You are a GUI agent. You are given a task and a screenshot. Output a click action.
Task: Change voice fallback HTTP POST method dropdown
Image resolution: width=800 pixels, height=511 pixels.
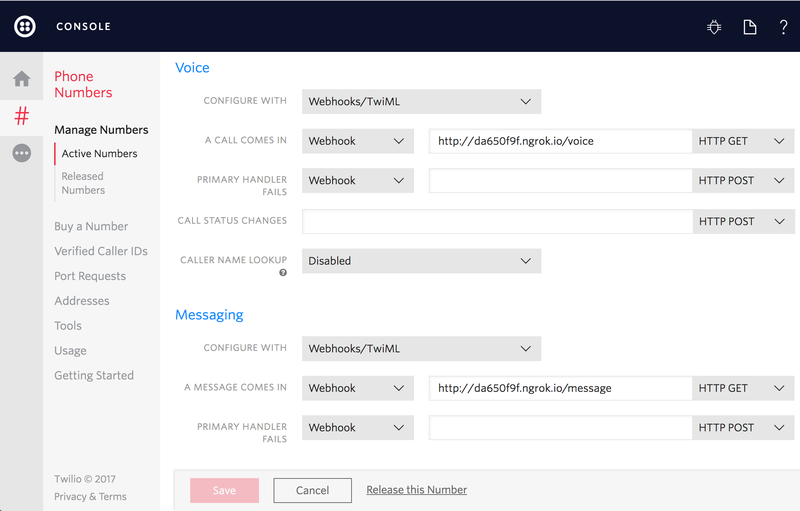point(743,181)
